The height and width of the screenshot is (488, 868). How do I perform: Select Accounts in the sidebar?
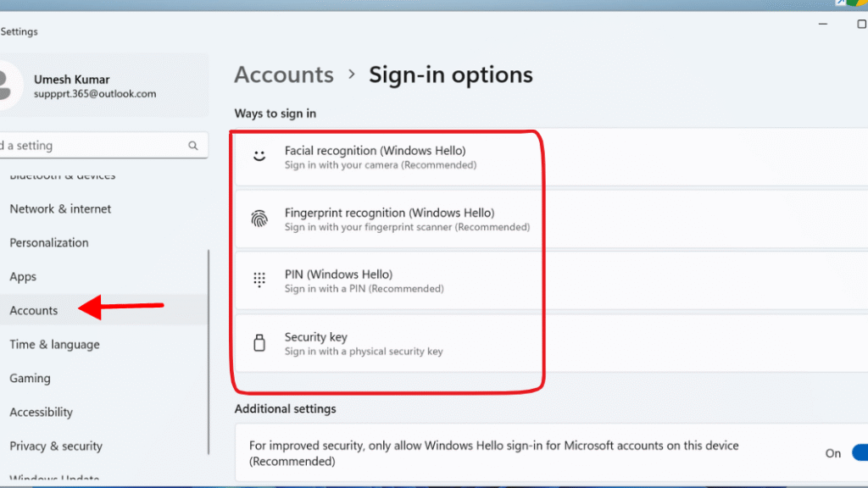click(x=33, y=310)
